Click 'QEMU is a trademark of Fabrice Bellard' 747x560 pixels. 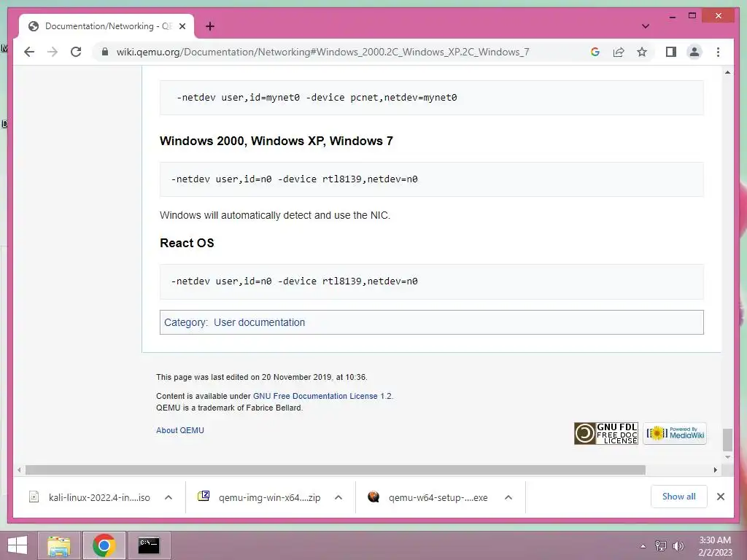(229, 408)
